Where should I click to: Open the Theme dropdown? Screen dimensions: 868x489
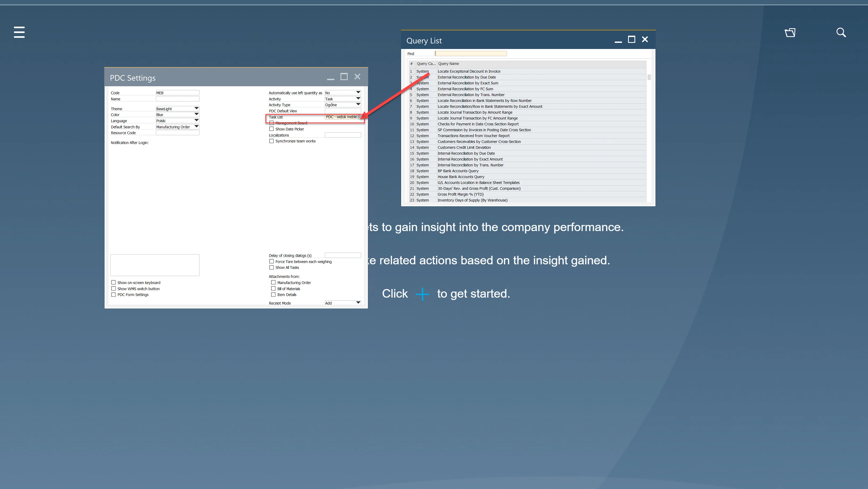[x=196, y=109]
